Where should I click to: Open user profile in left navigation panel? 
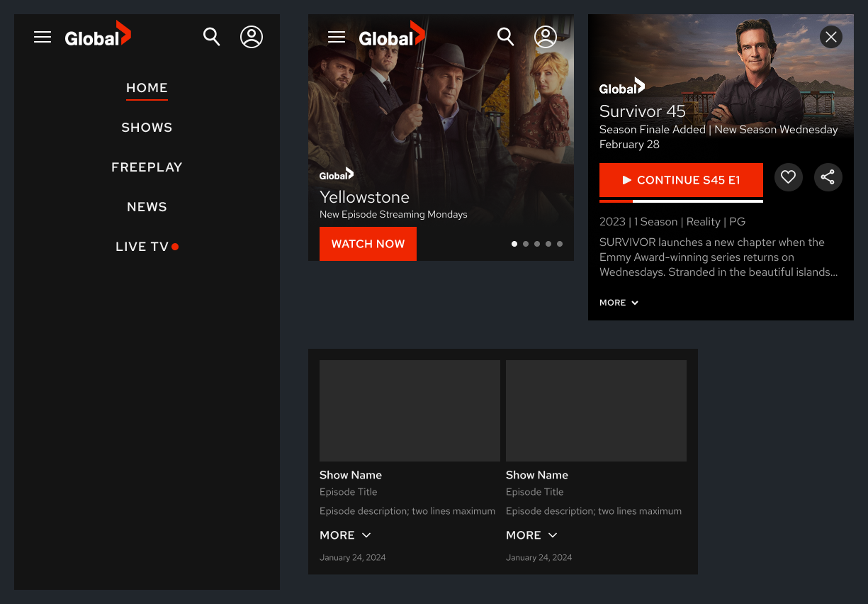pyautogui.click(x=252, y=37)
